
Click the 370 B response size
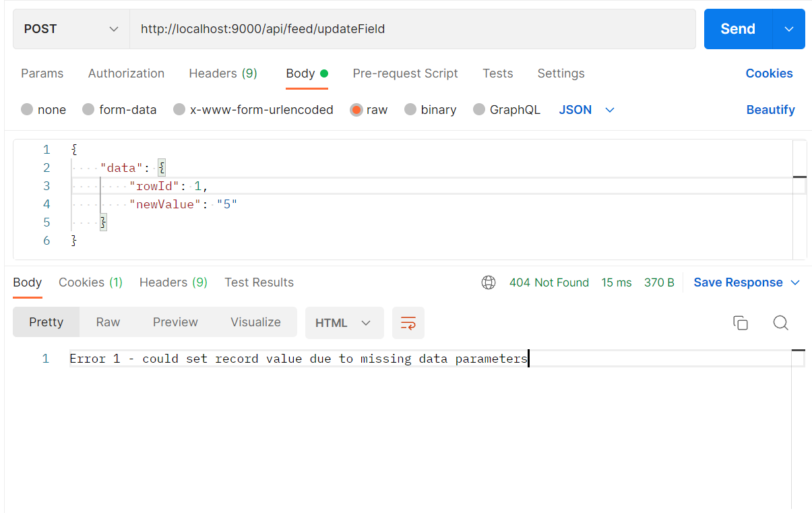click(x=659, y=282)
